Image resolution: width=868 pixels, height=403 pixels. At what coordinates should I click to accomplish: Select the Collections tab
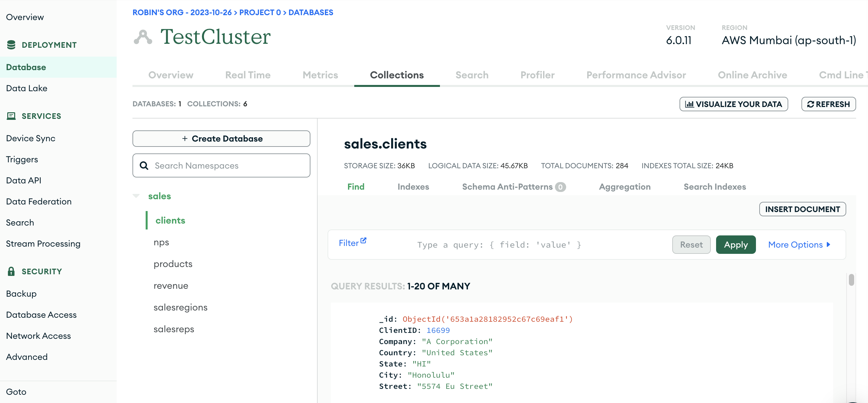397,75
